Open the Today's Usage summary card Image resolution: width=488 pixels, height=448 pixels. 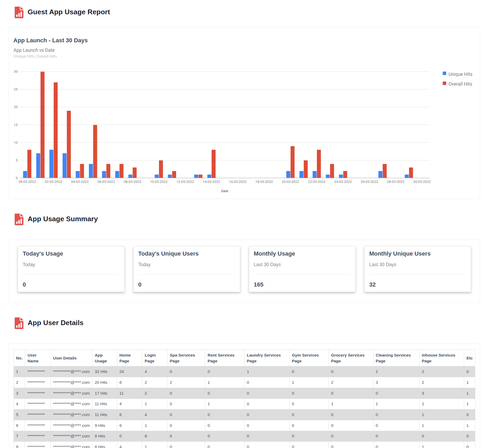click(71, 269)
